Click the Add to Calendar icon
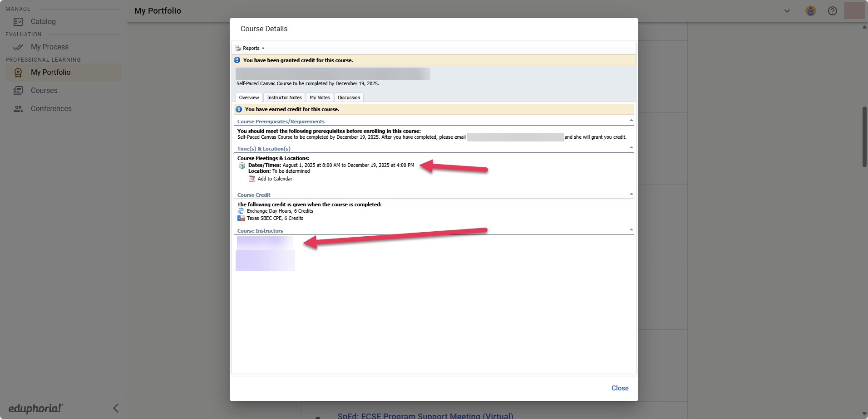Image resolution: width=868 pixels, height=419 pixels. [x=252, y=179]
